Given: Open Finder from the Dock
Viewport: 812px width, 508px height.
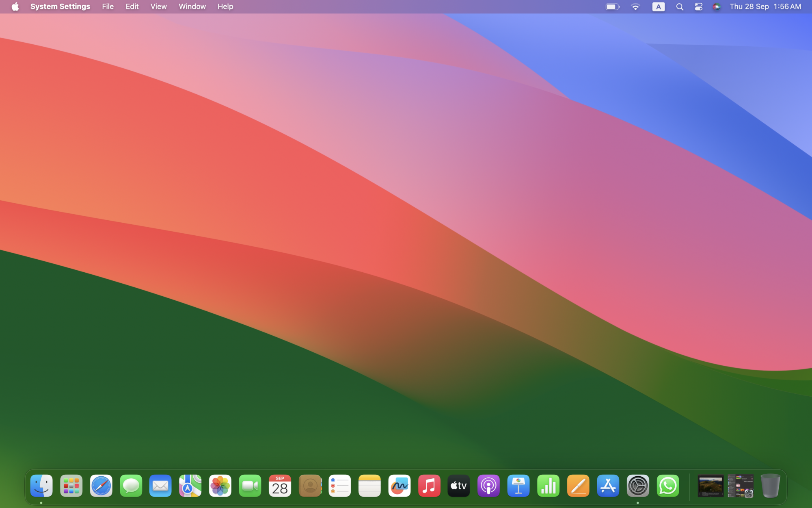Looking at the screenshot, I should click(41, 486).
